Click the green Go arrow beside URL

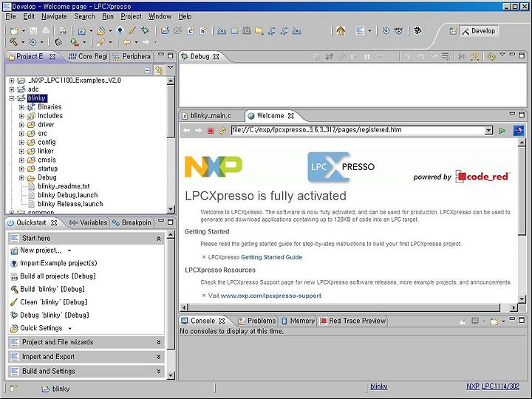(x=502, y=131)
